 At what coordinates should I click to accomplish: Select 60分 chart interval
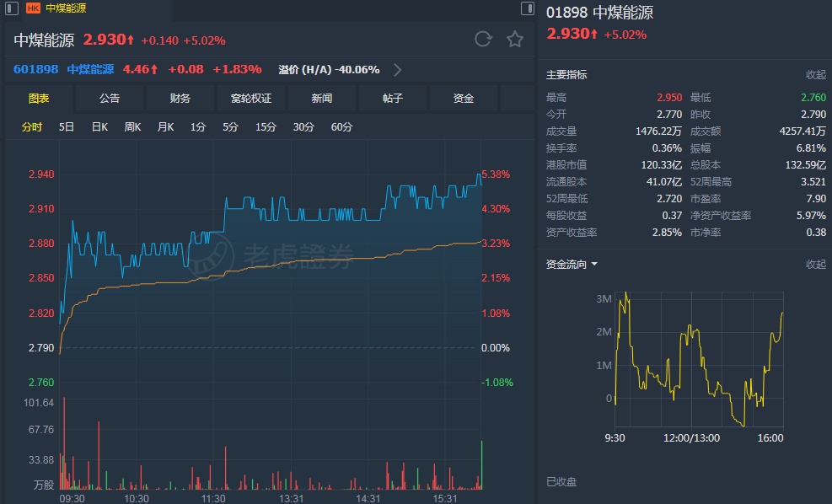point(341,126)
